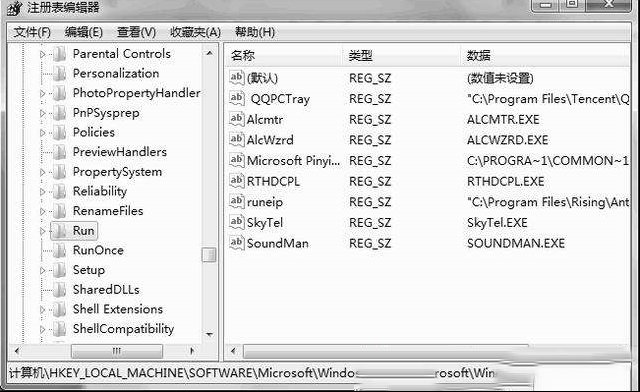640x392 pixels.
Task: Expand the Parental Controls key
Action: (x=42, y=54)
